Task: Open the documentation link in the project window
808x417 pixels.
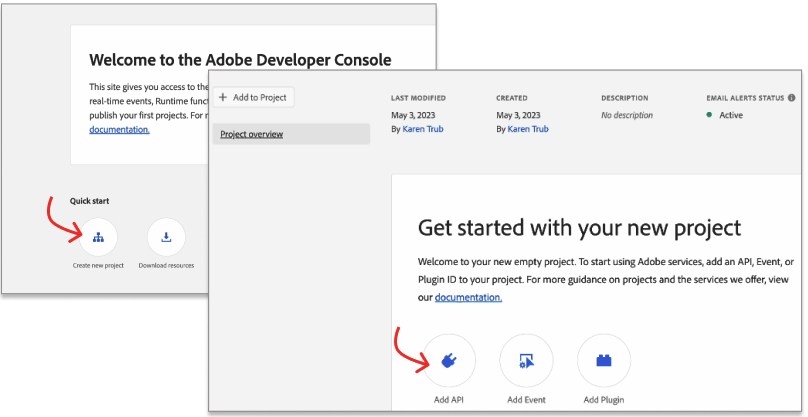Action: [468, 297]
